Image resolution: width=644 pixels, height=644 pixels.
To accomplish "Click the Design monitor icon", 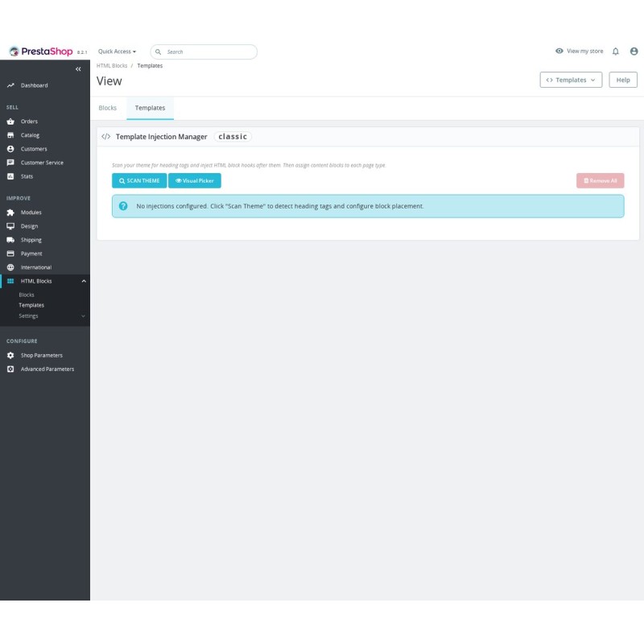I will [10, 226].
